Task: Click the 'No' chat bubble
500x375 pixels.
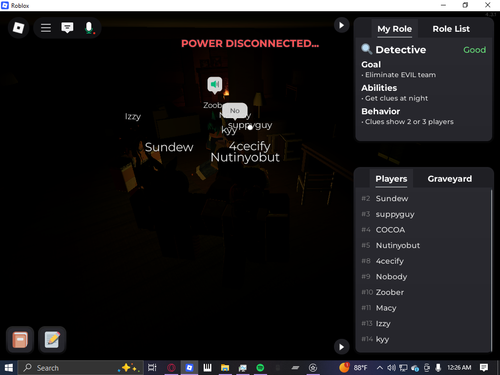Action: pyautogui.click(x=235, y=111)
